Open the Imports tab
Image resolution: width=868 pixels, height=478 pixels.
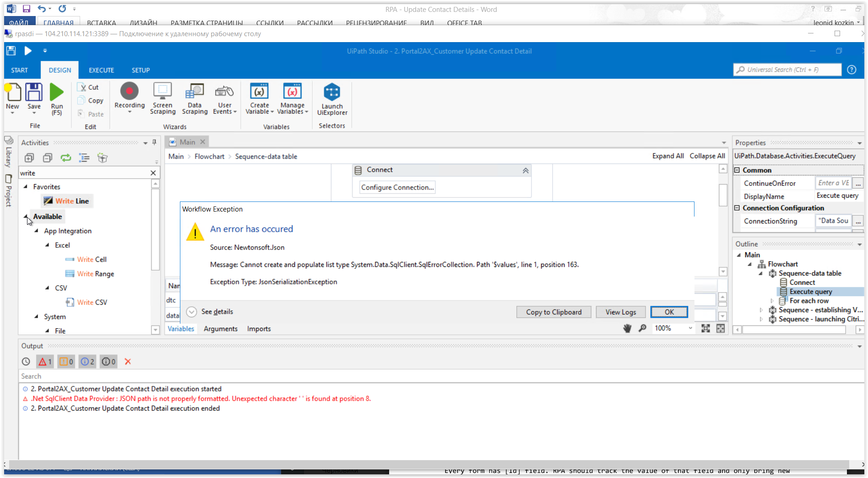[259, 329]
